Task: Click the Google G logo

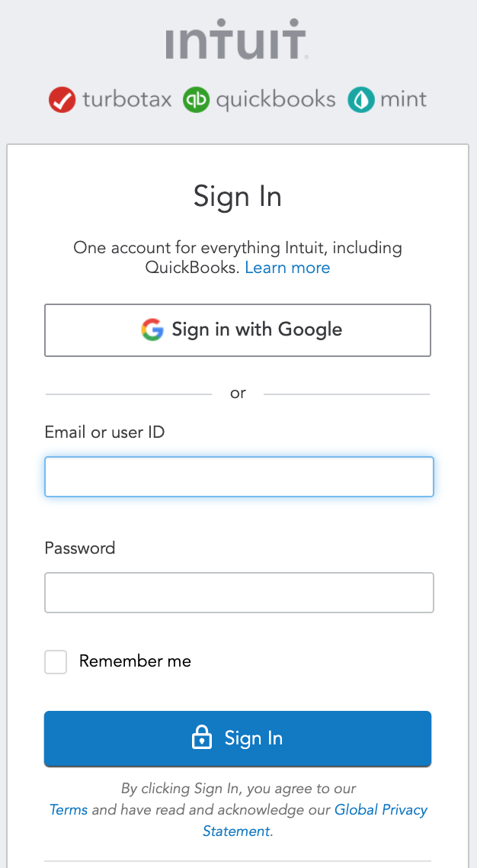Action: pos(152,330)
